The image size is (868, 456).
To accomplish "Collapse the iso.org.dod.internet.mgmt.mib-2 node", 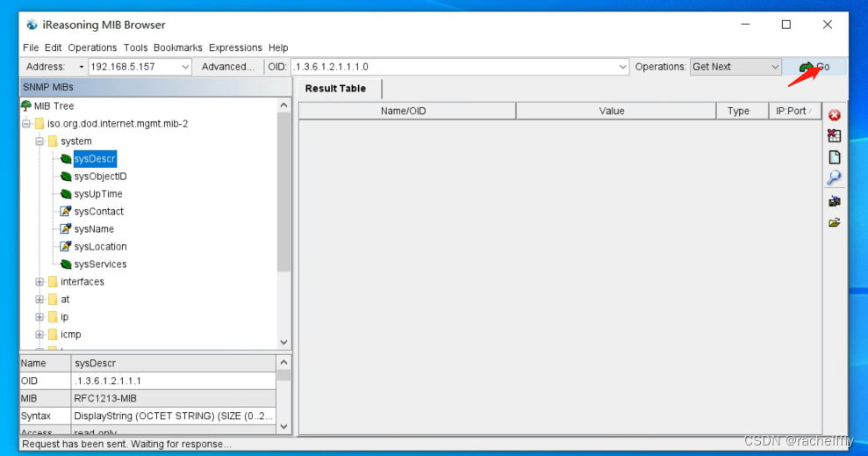I will point(26,124).
